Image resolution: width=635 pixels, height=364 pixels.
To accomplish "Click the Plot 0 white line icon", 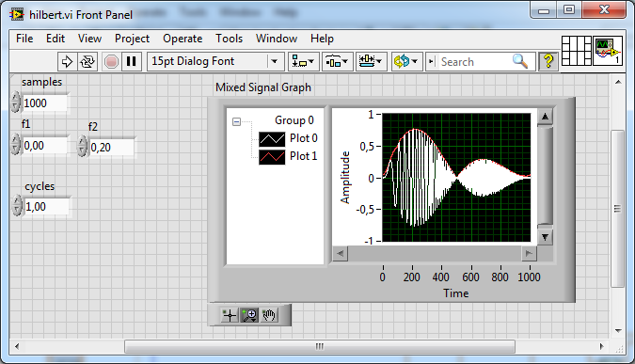I will tap(272, 139).
